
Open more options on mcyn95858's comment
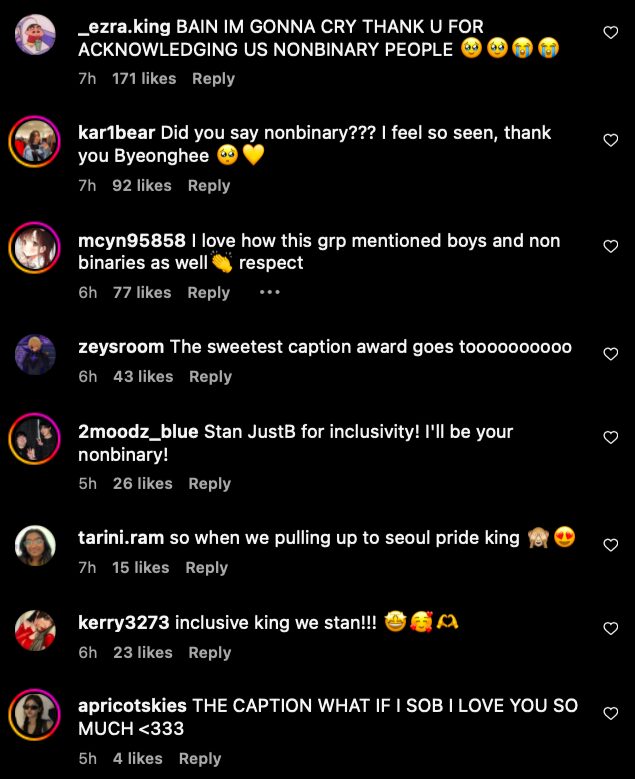[269, 293]
